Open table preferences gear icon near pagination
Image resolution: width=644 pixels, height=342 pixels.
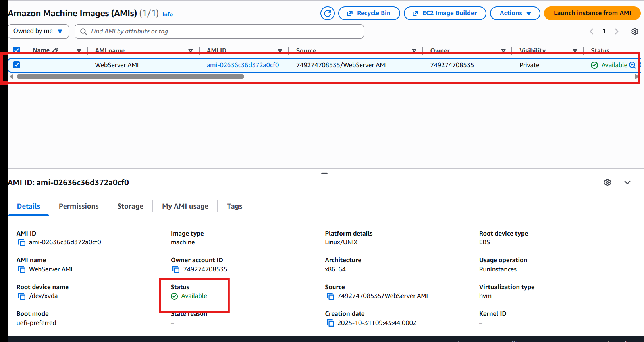tap(634, 31)
